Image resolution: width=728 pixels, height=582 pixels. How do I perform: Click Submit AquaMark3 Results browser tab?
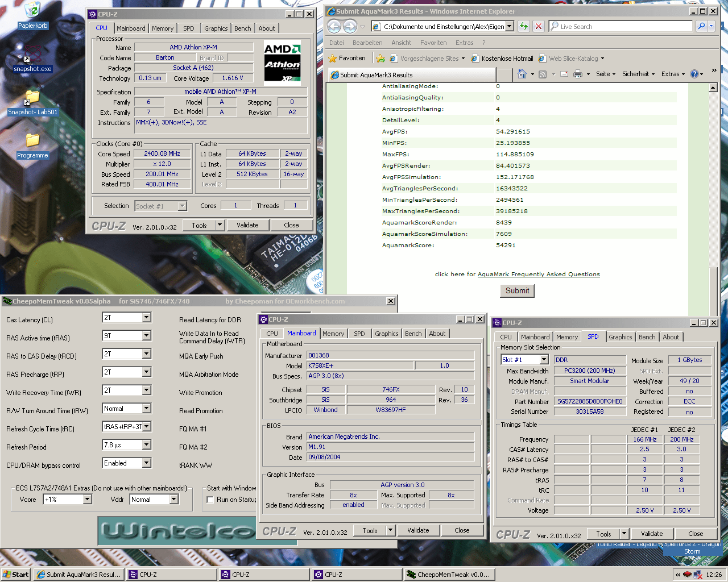pos(412,74)
